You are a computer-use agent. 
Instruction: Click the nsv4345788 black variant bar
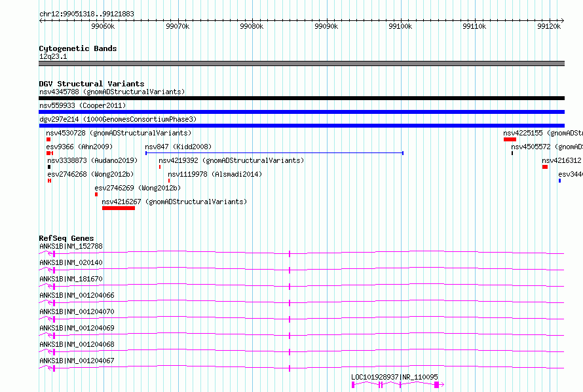(x=301, y=98)
